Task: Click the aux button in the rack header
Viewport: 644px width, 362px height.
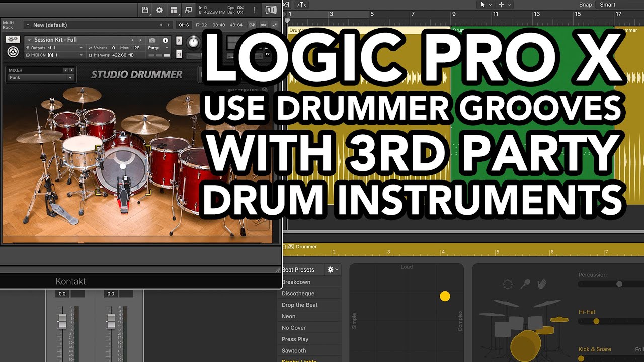Action: coord(264,25)
